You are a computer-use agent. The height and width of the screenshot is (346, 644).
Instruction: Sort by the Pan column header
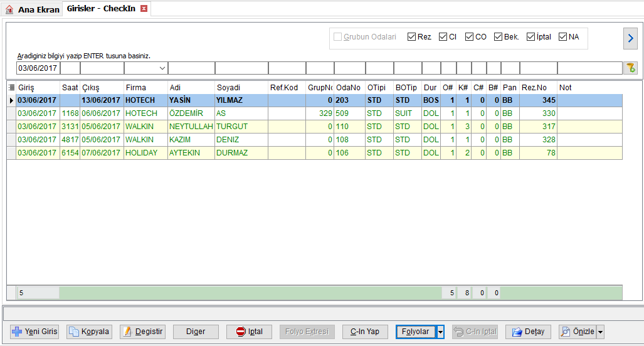pyautogui.click(x=510, y=87)
